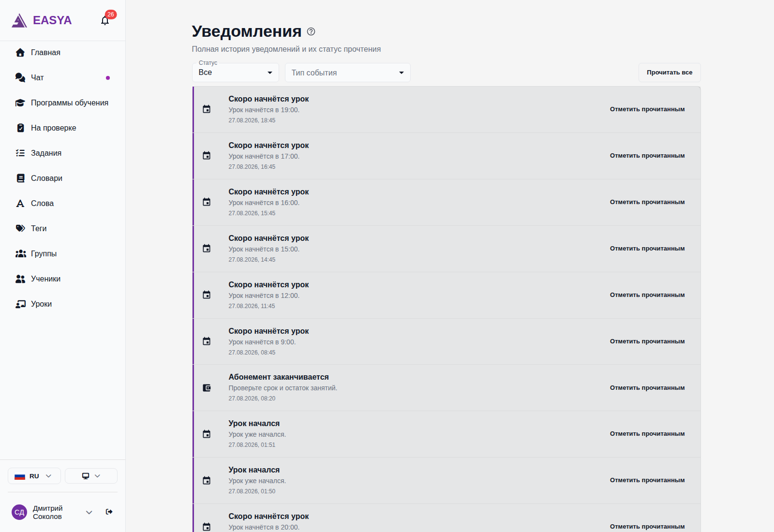Open the Статус dropdown showing Все

pos(236,73)
